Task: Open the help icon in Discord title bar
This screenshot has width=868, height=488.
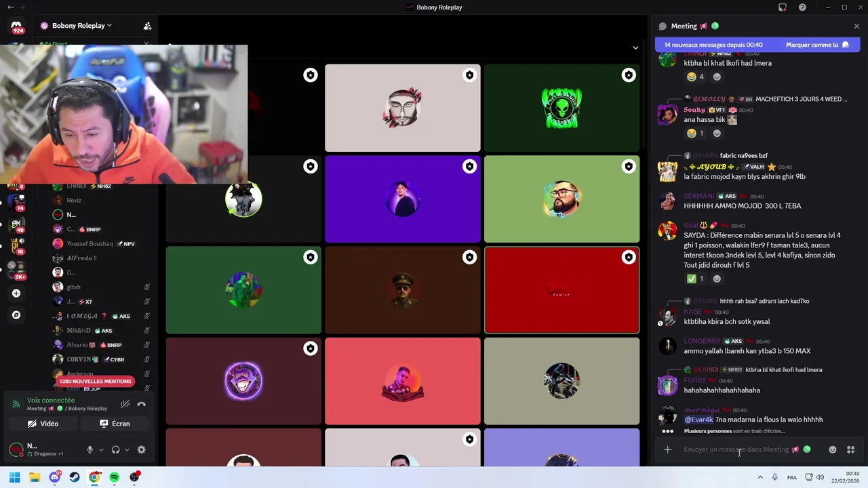Action: pos(802,7)
